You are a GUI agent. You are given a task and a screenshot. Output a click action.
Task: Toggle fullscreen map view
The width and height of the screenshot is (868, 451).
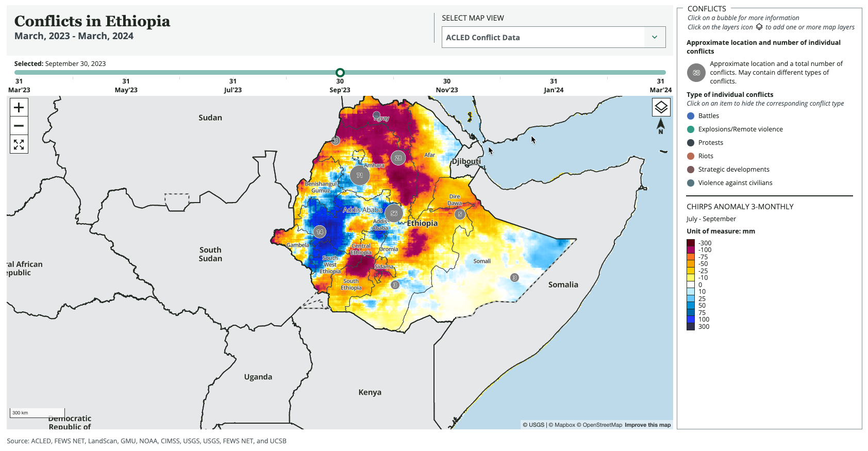pyautogui.click(x=19, y=144)
